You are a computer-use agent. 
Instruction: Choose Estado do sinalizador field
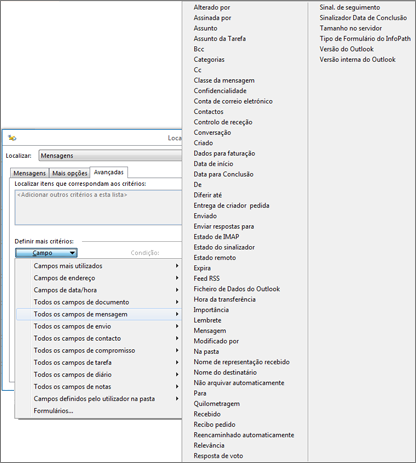point(224,247)
